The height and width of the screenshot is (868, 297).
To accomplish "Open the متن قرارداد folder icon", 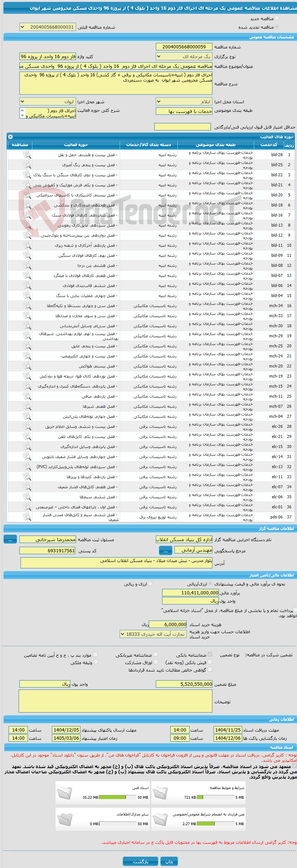I will click(161, 819).
